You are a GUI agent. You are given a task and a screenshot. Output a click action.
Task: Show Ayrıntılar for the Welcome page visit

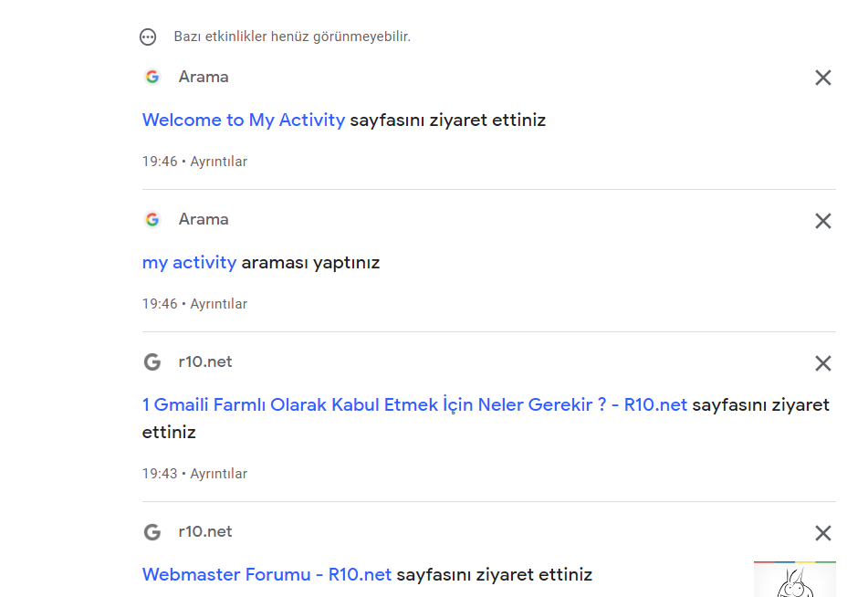[x=219, y=162]
